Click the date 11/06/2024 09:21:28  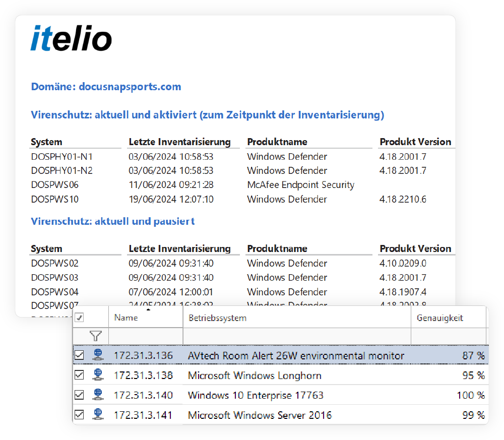pyautogui.click(x=171, y=185)
